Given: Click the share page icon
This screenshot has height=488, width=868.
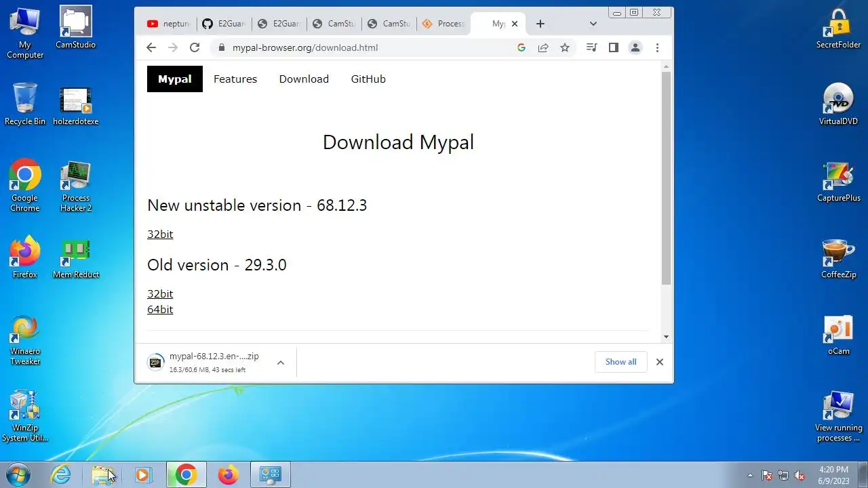Looking at the screenshot, I should [543, 47].
